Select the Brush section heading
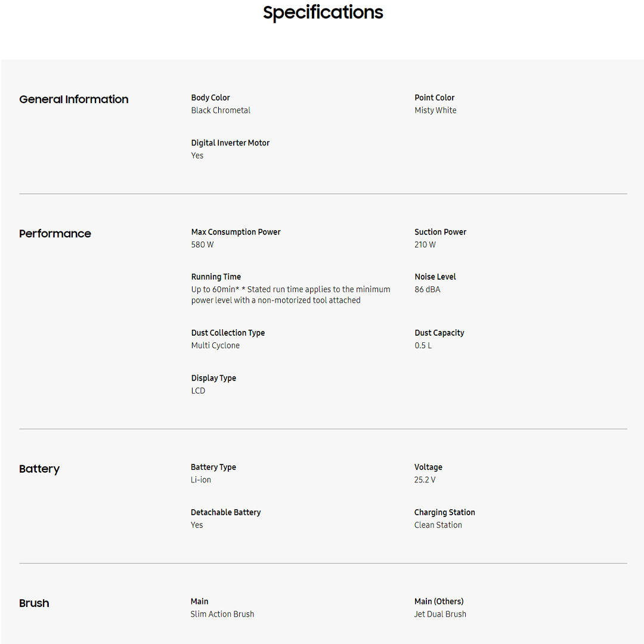Screen dimensions: 644x644 pos(34,603)
